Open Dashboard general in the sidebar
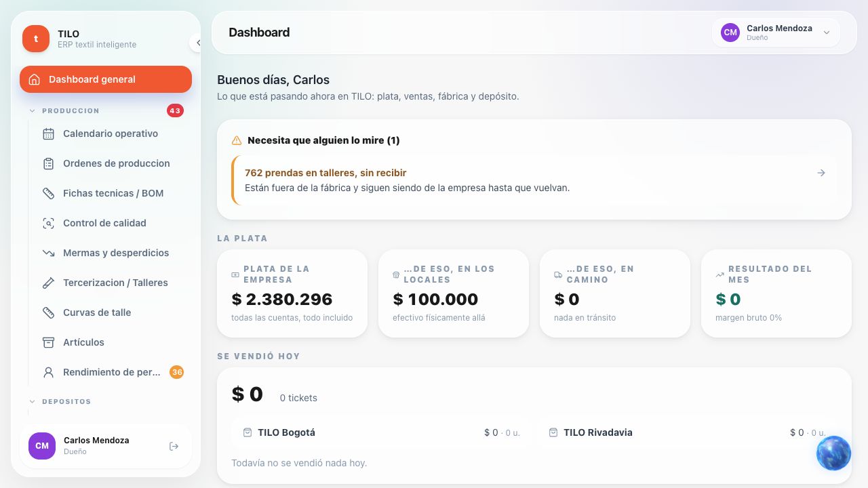This screenshot has height=488, width=868. pyautogui.click(x=106, y=79)
